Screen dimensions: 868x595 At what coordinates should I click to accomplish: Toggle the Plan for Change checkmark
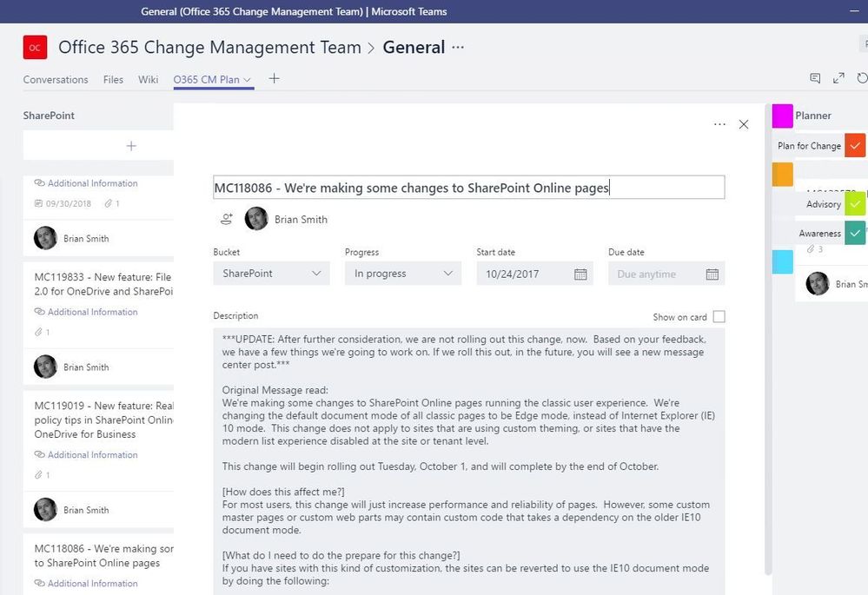point(855,146)
